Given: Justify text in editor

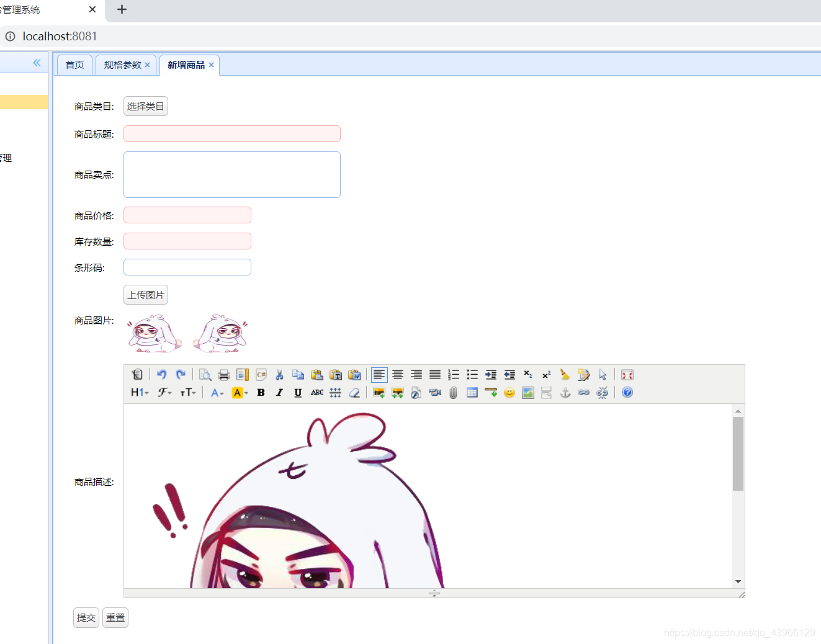Looking at the screenshot, I should [x=435, y=375].
